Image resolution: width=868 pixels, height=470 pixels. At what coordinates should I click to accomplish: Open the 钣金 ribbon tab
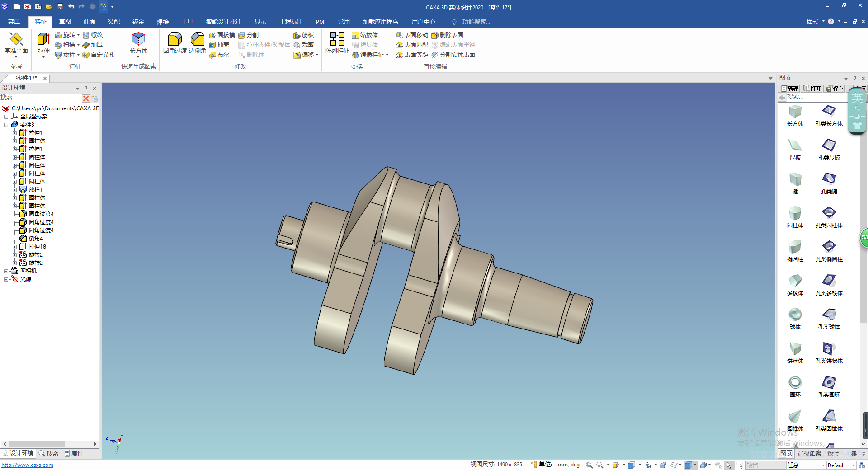click(138, 22)
